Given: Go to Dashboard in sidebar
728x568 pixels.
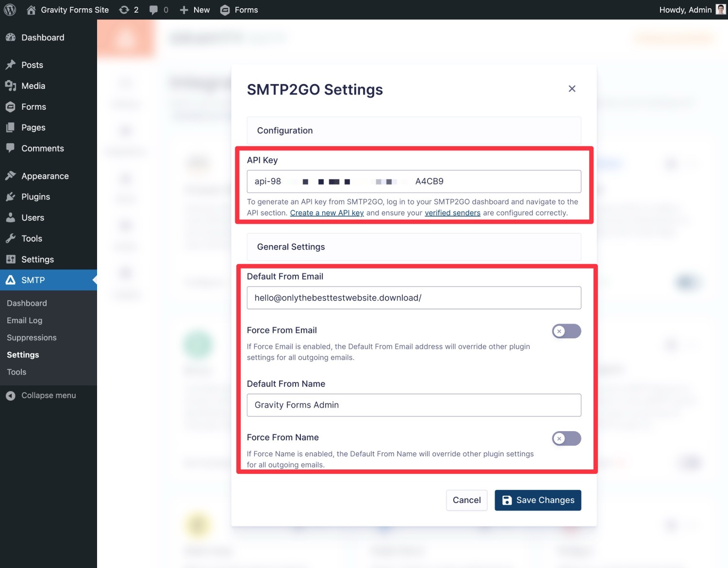Looking at the screenshot, I should click(49, 37).
